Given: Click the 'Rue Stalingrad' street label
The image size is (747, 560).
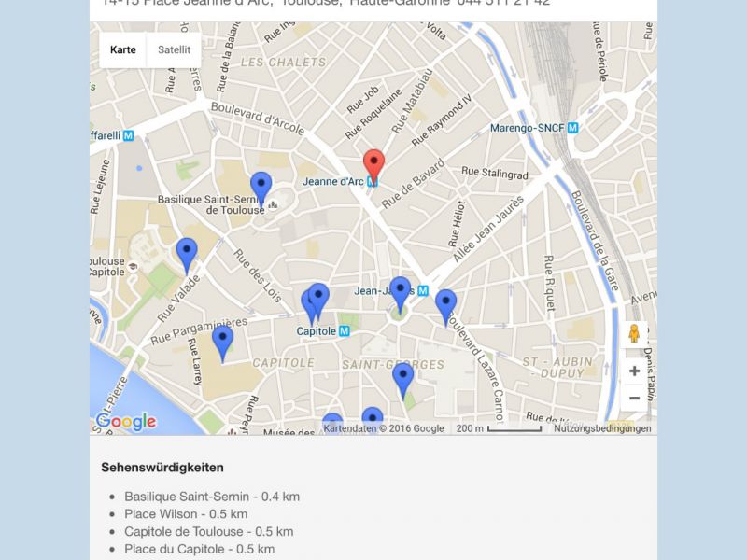Looking at the screenshot, I should (495, 173).
